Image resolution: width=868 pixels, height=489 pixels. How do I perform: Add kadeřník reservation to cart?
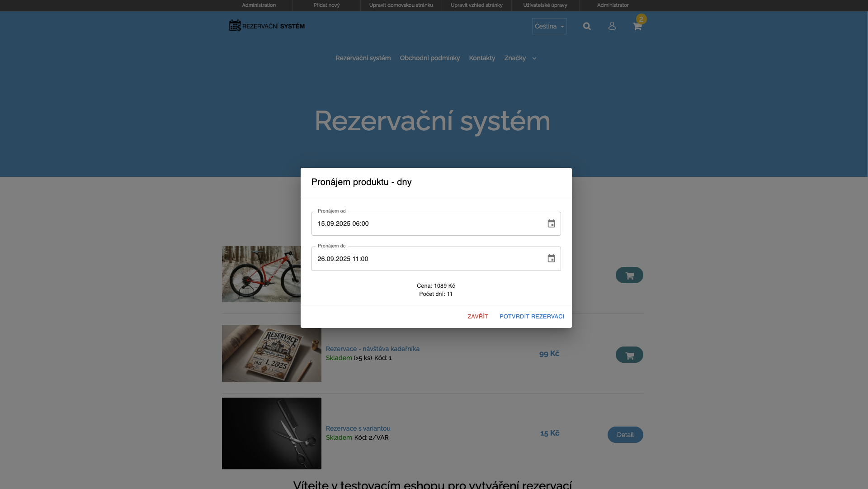(x=629, y=355)
